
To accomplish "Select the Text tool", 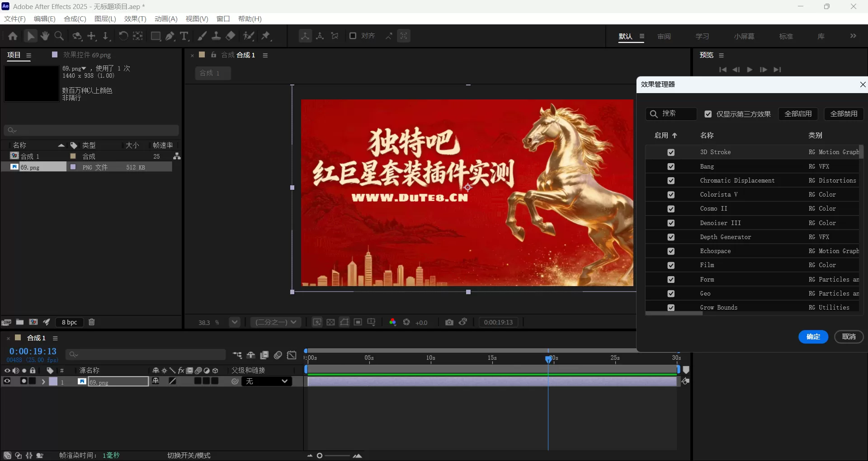I will click(x=184, y=36).
